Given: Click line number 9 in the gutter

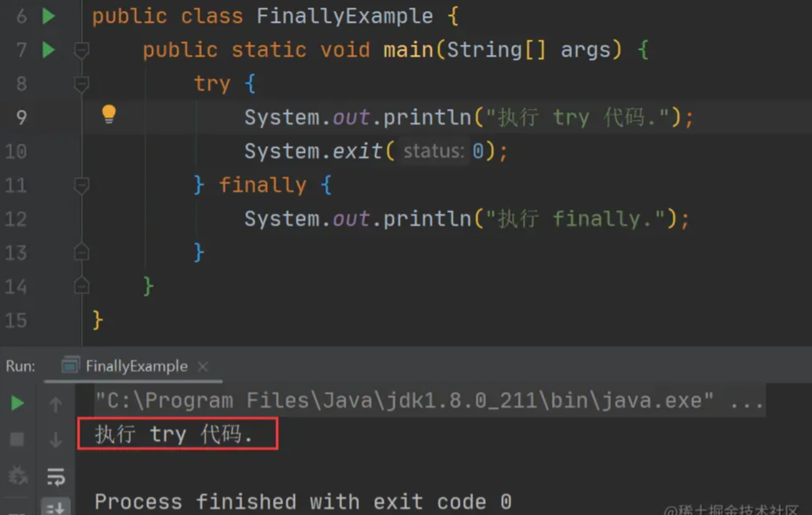Looking at the screenshot, I should (21, 117).
